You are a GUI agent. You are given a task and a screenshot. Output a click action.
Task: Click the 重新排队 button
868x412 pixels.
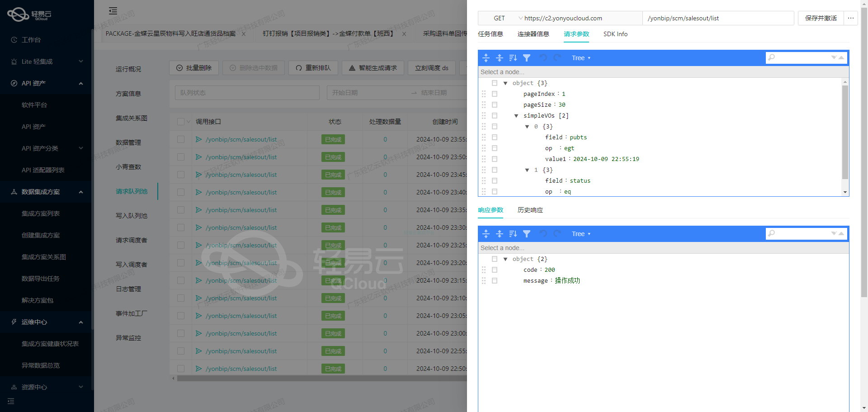click(x=313, y=68)
